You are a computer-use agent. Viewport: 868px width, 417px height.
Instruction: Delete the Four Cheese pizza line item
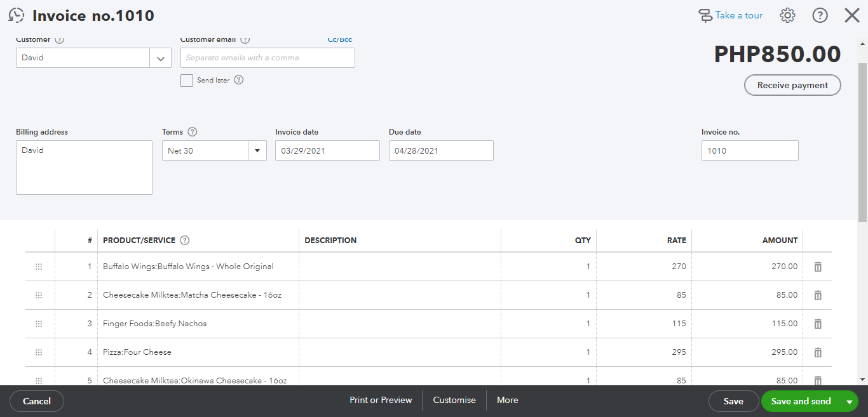(x=818, y=352)
